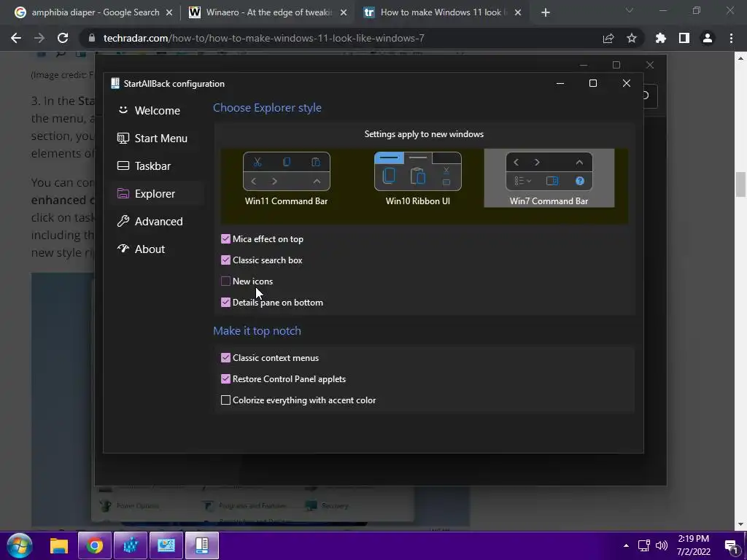Viewport: 747px width, 560px height.
Task: Minimize the StartAllBack configuration window
Action: 560,83
